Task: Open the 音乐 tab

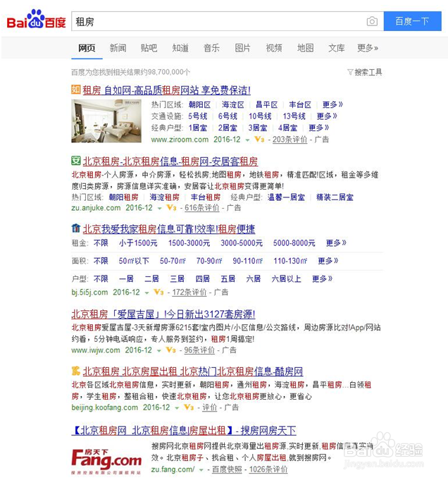Action: (x=211, y=48)
